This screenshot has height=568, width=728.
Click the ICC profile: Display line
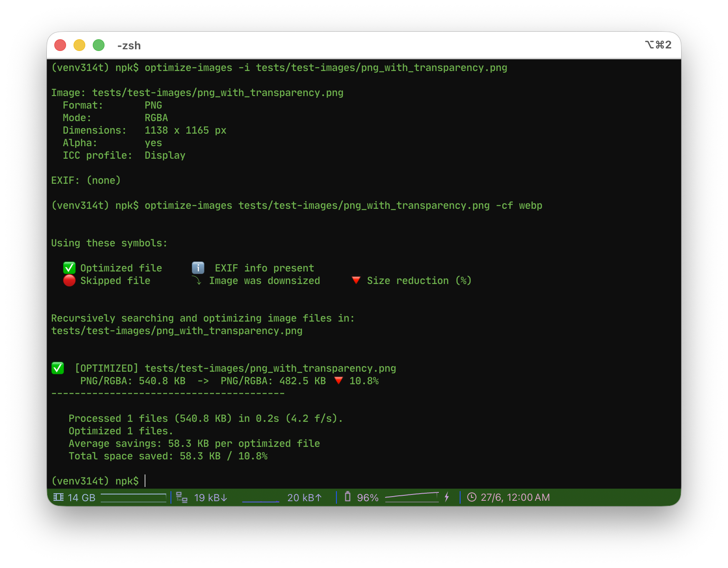point(124,155)
